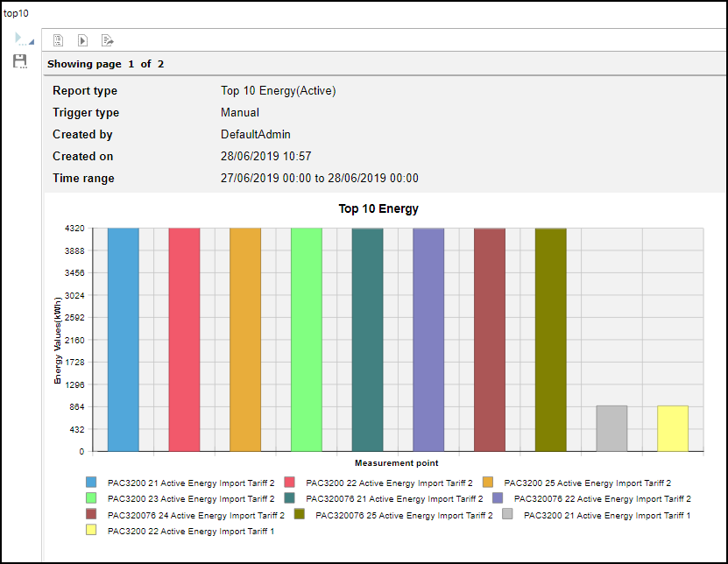The width and height of the screenshot is (728, 564).
Task: Select the top10 tab title
Action: (16, 13)
